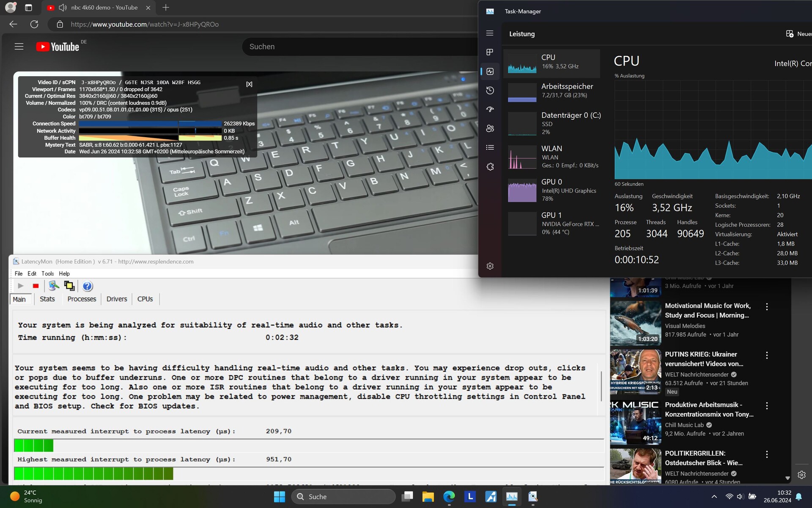812x508 pixels.
Task: Select GPU 0 Intel UHD Graphics entry
Action: point(551,190)
